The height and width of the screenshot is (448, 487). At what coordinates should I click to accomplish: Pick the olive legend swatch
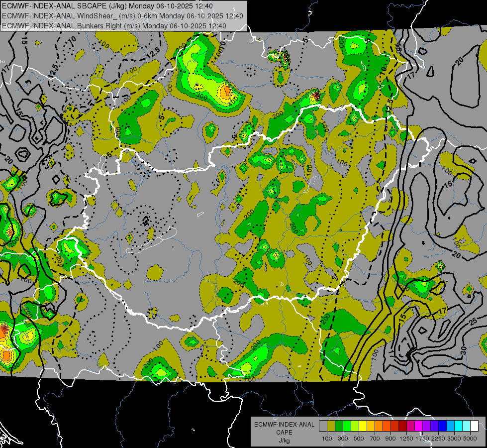(x=331, y=426)
